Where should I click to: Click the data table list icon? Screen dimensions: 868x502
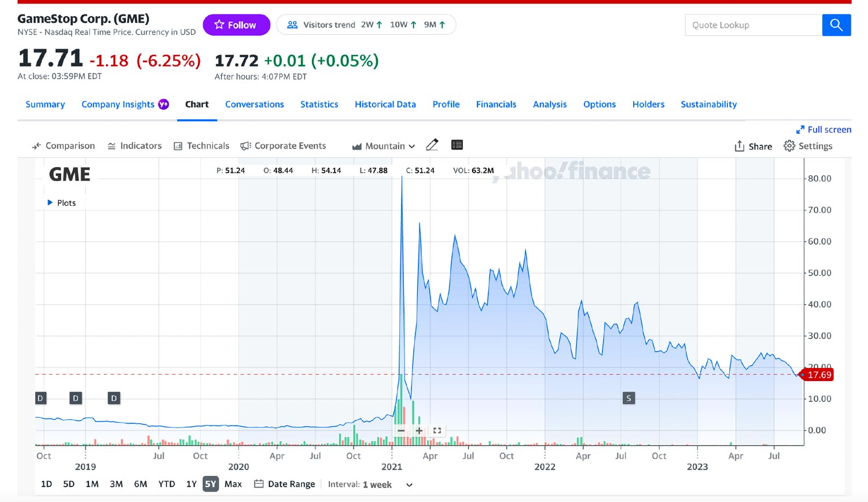coord(457,145)
